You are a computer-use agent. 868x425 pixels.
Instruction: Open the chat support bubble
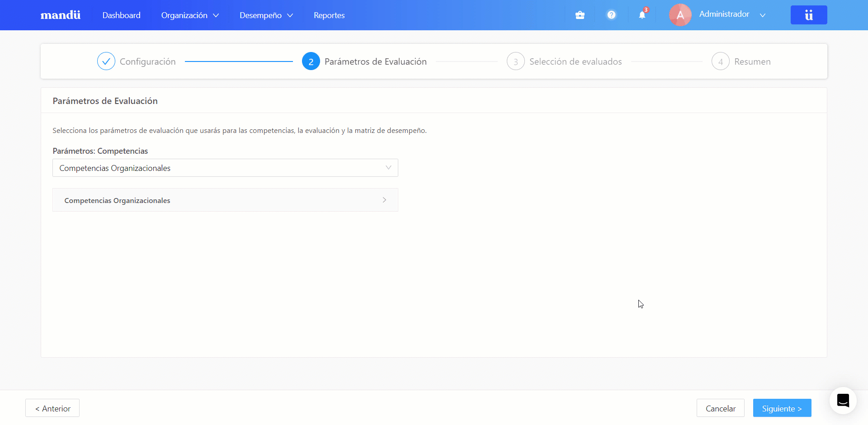843,401
